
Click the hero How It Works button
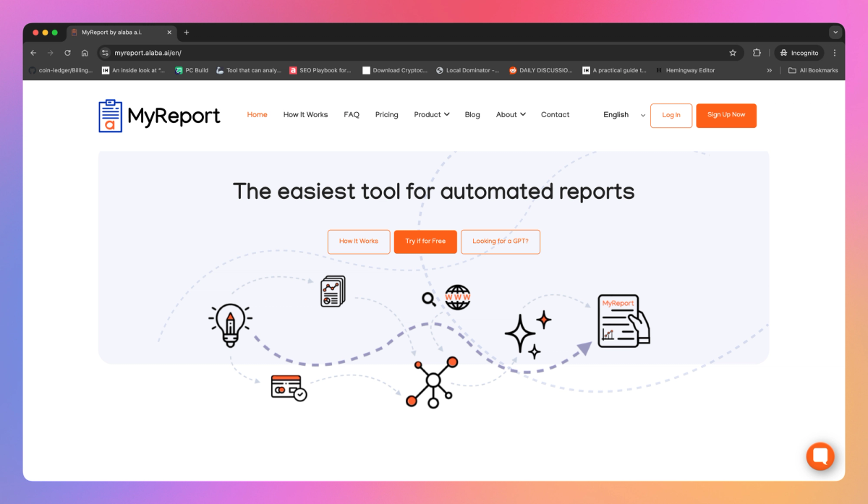pyautogui.click(x=359, y=242)
